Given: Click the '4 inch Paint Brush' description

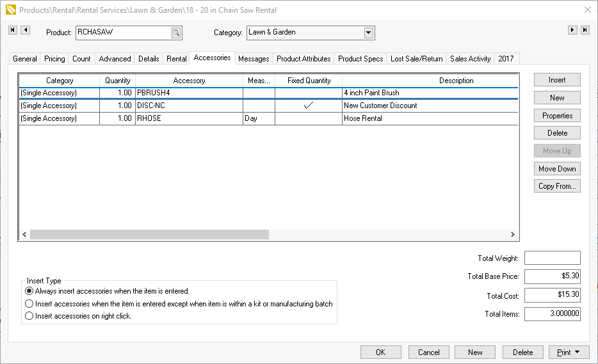Looking at the screenshot, I should click(430, 93).
